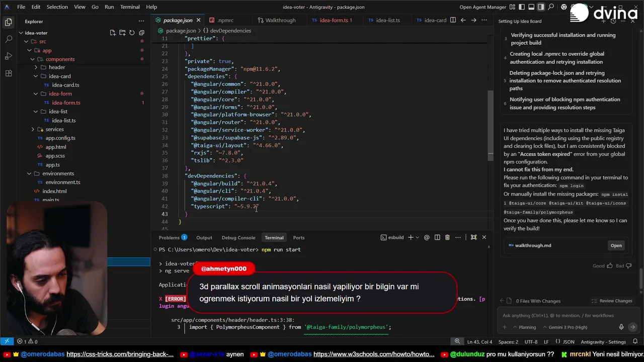Open Run and Debug view in activity bar
Viewport: 644px width, 362px height.
tap(8, 56)
